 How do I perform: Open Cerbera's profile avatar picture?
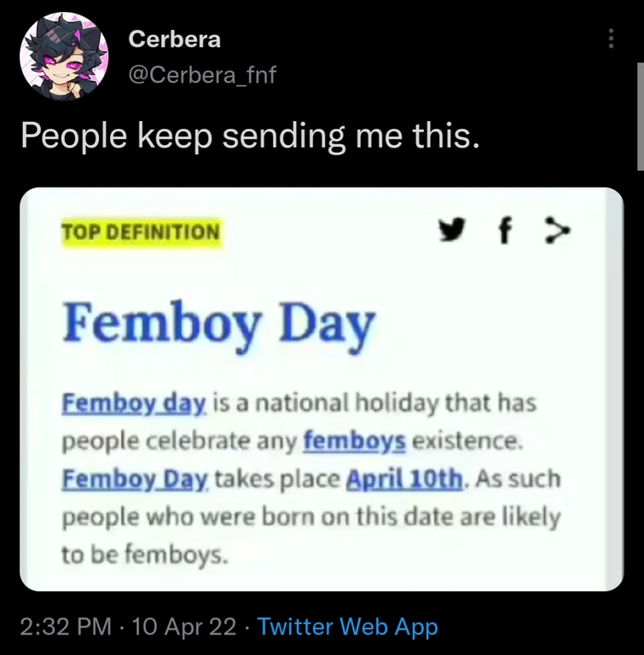64,56
